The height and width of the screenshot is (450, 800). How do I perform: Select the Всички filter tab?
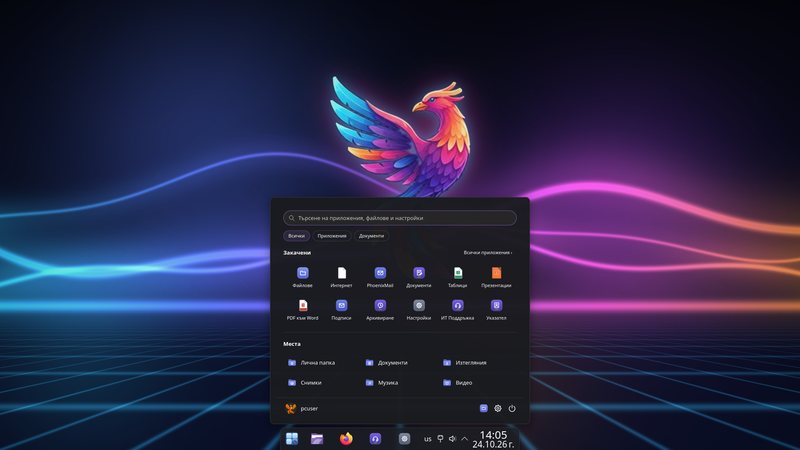click(x=296, y=236)
